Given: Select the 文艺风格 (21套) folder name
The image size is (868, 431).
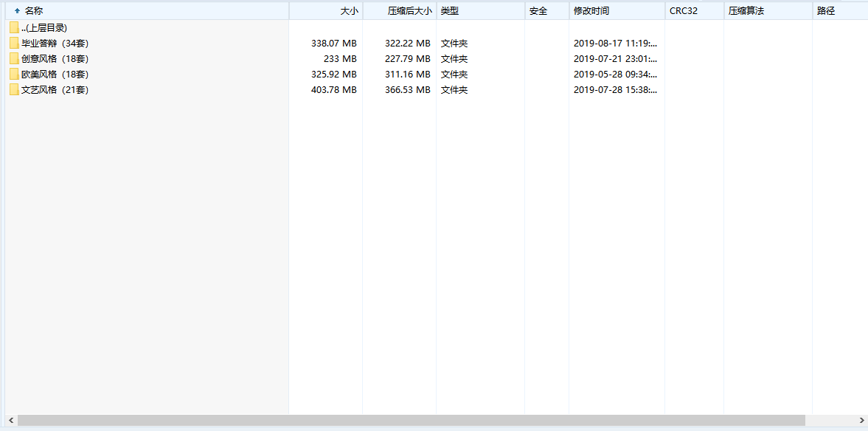Looking at the screenshot, I should pos(55,90).
